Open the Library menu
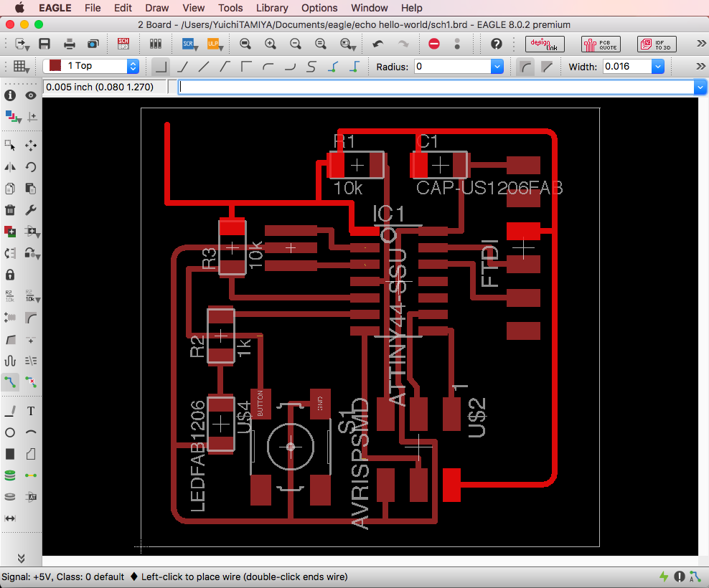709x588 pixels. click(272, 8)
